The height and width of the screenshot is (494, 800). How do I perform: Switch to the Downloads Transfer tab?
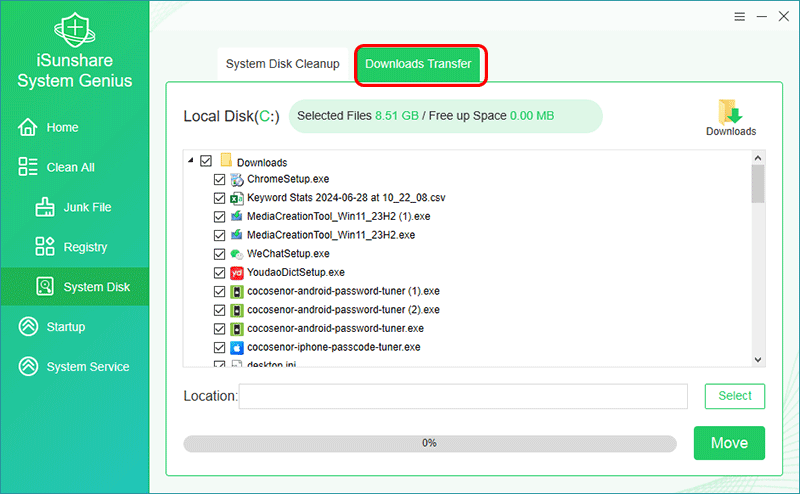418,64
